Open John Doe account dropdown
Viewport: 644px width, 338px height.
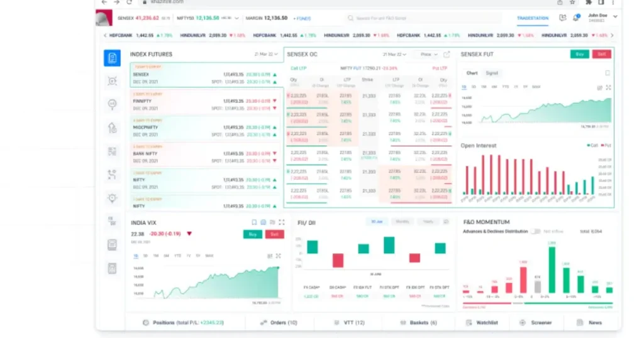click(614, 16)
